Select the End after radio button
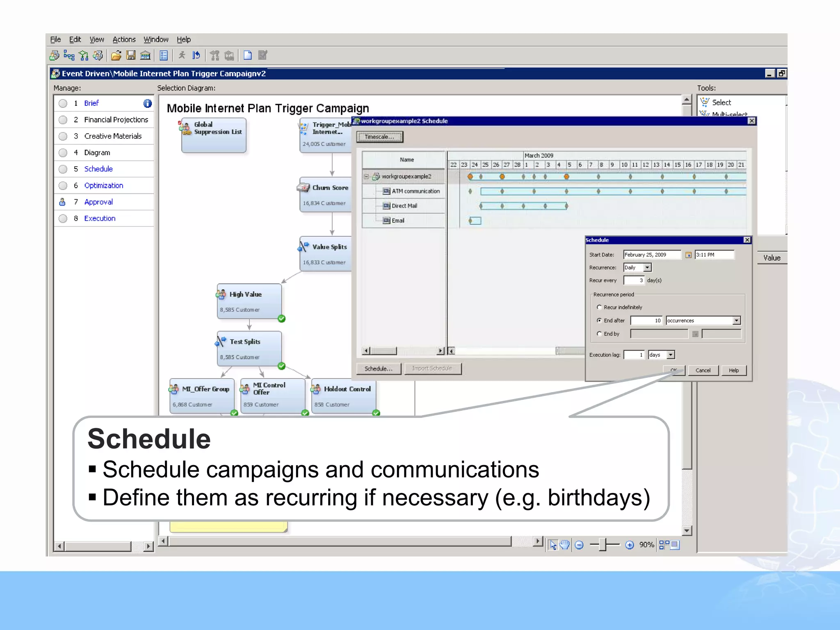 599,320
